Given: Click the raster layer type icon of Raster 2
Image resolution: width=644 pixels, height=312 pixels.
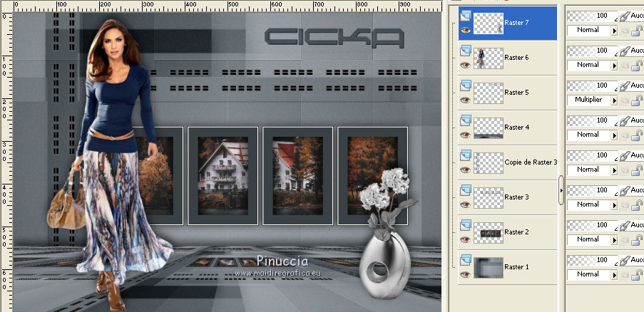Looking at the screenshot, I should [x=465, y=225].
